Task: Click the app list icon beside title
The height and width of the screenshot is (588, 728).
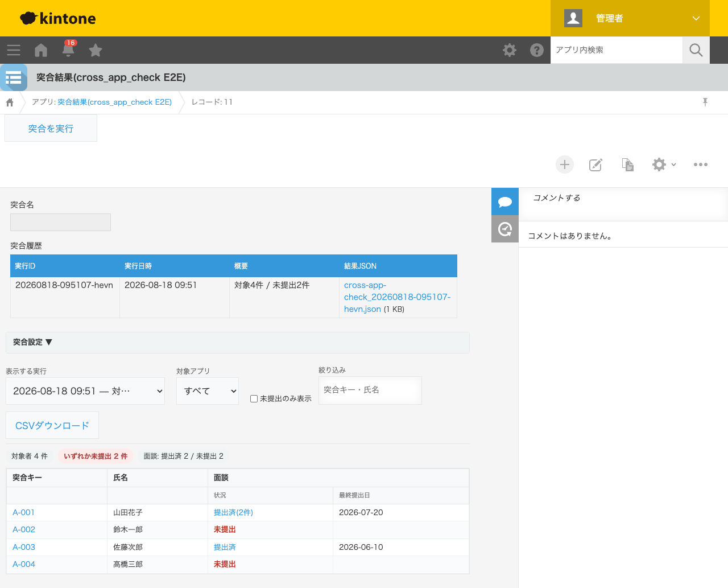Action: click(14, 77)
